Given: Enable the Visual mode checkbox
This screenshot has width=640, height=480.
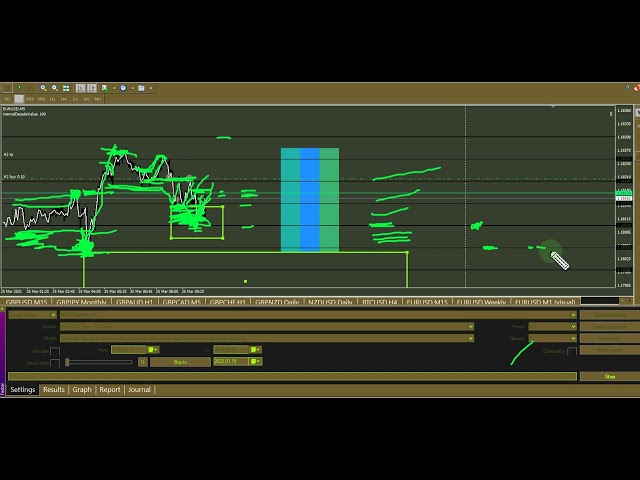Looking at the screenshot, I should coord(55,362).
